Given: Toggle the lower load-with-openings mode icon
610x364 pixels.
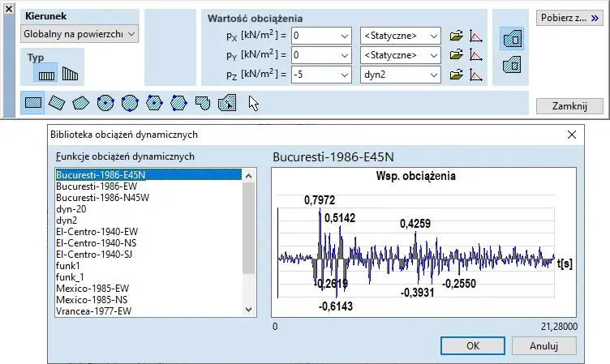Looking at the screenshot, I should click(x=511, y=66).
